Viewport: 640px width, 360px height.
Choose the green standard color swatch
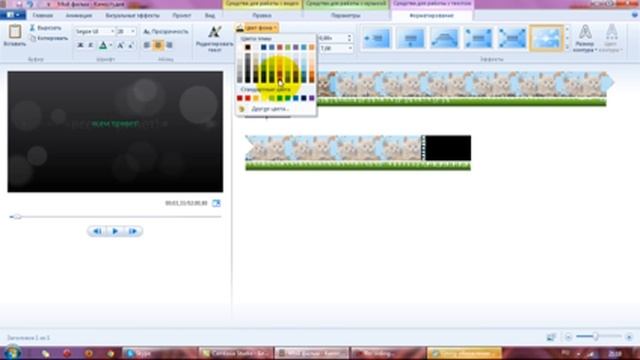point(280,98)
